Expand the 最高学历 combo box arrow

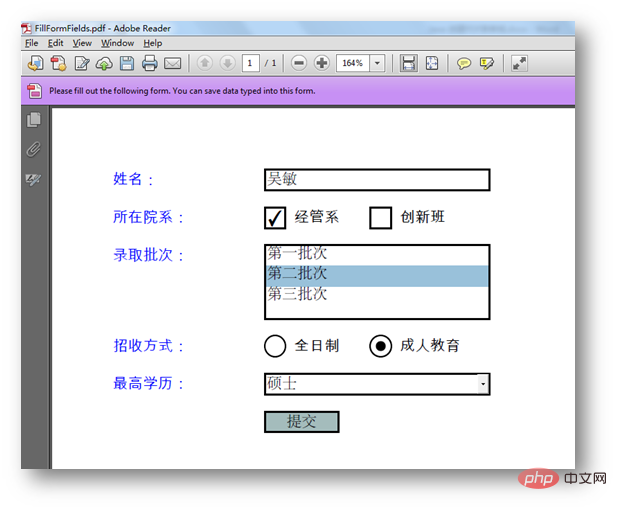(483, 384)
